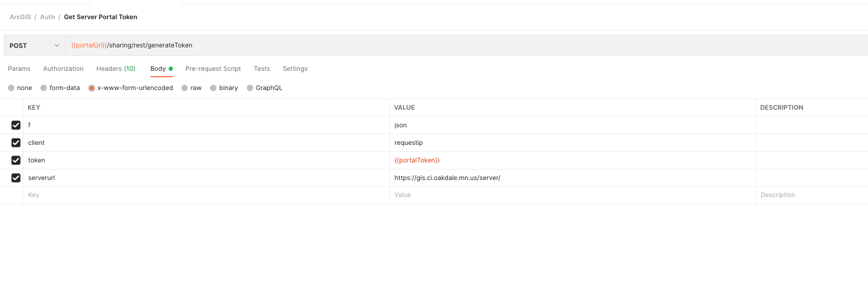Select the 'none' body type

(x=11, y=88)
